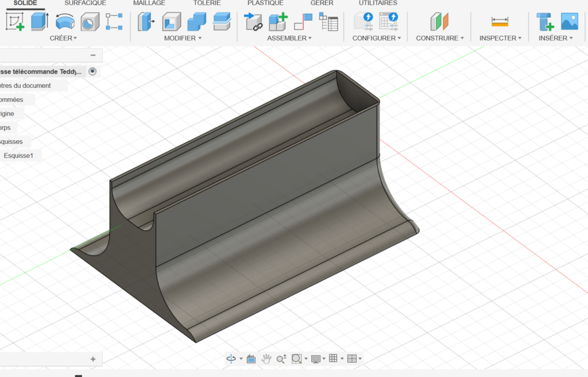The image size is (588, 377).
Task: Click the Extrude tool icon
Action: click(40, 22)
